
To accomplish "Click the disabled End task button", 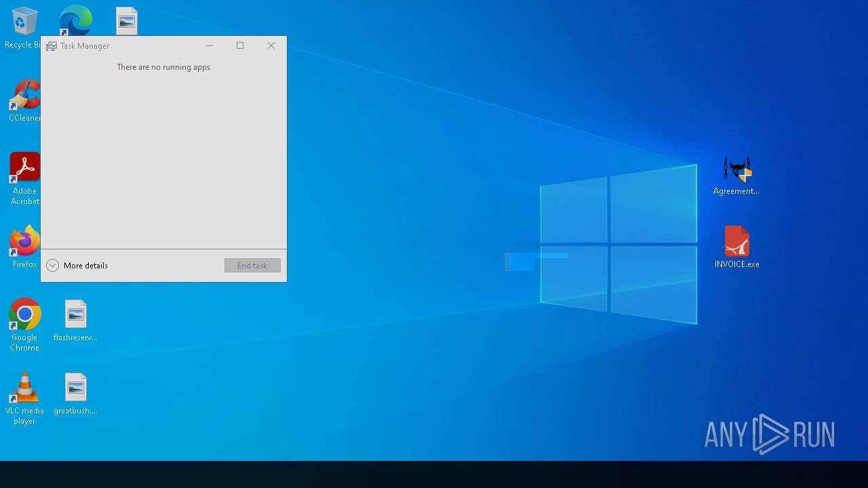I will (252, 266).
